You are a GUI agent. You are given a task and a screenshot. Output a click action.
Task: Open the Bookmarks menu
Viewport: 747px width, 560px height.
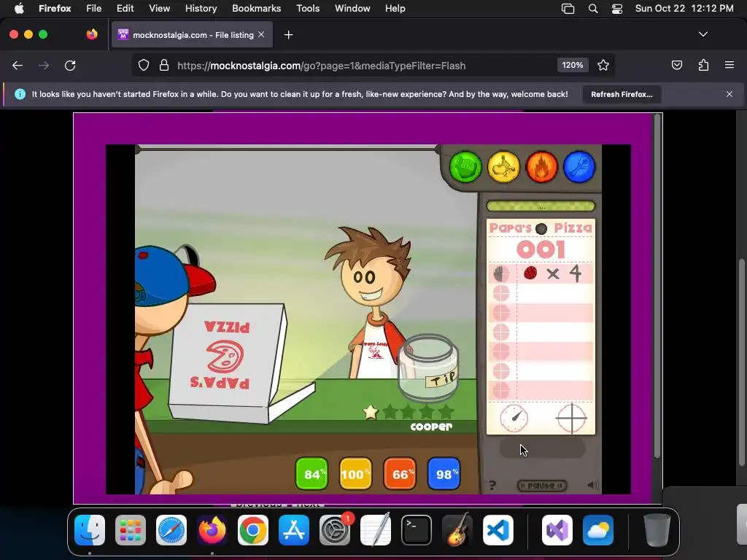(256, 9)
